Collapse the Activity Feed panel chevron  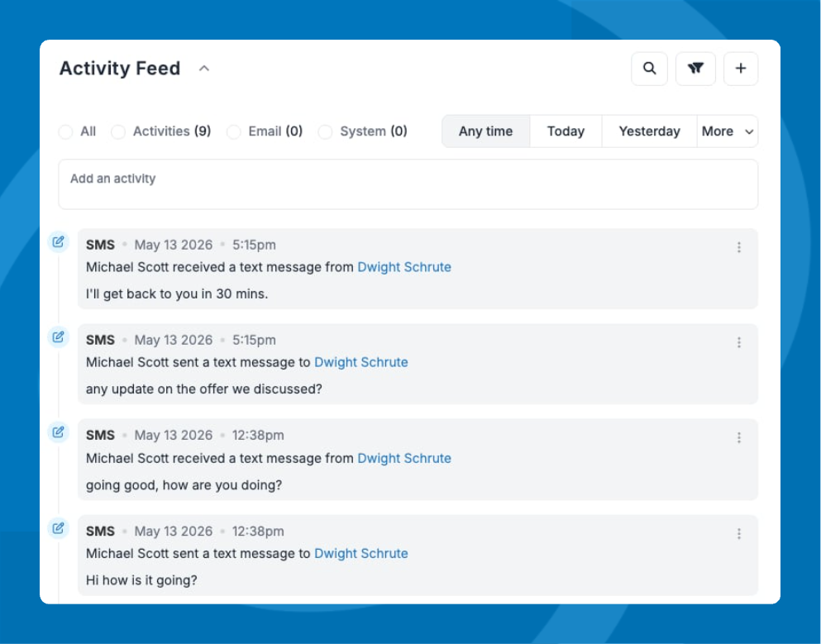(x=204, y=69)
